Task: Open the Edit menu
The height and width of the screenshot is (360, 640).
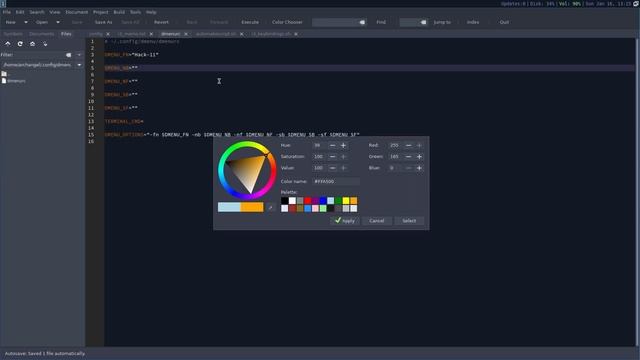Action: tap(20, 12)
